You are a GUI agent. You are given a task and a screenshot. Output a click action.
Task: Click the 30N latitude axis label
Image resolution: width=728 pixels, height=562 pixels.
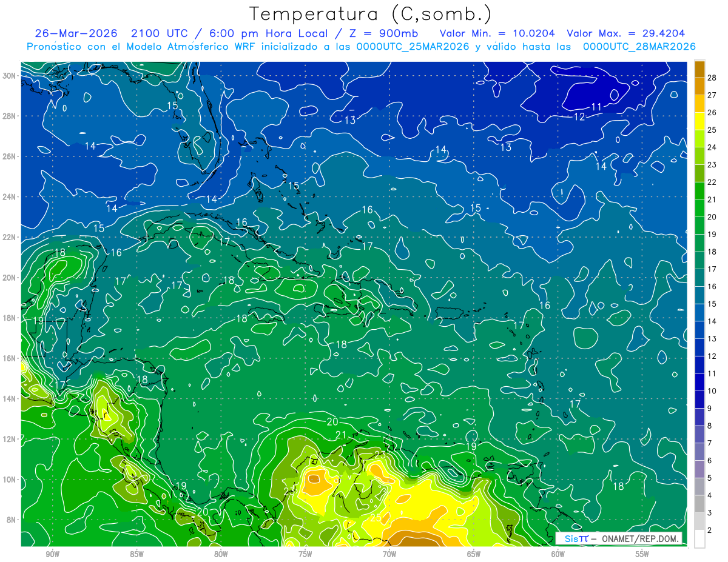tap(10, 75)
